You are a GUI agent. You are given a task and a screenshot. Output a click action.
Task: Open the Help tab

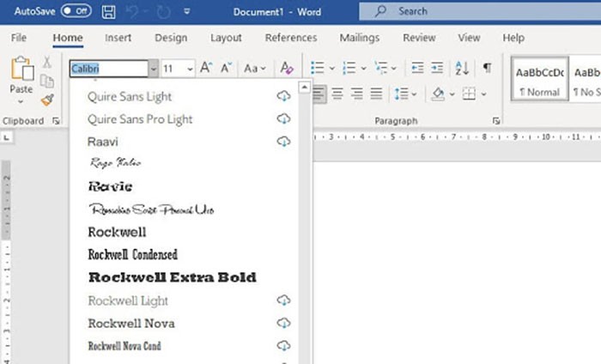(513, 38)
